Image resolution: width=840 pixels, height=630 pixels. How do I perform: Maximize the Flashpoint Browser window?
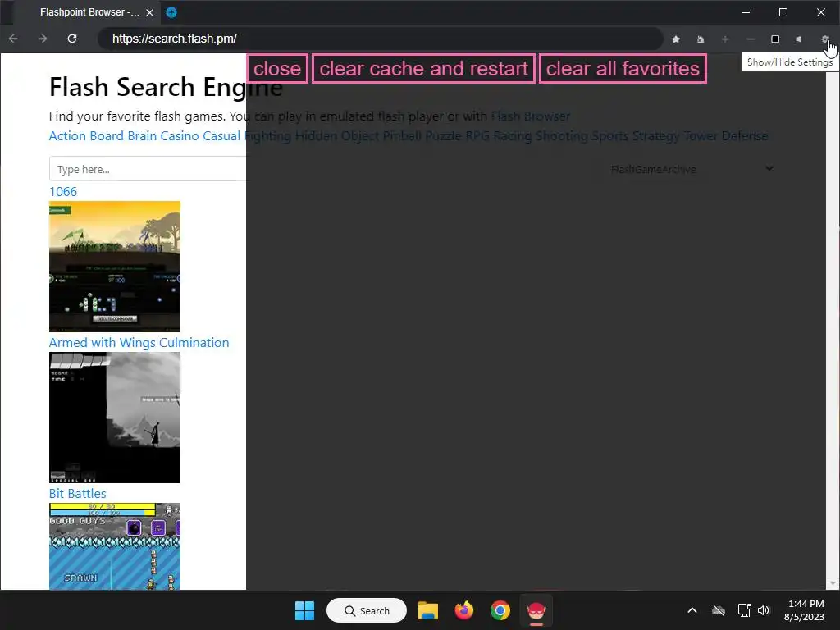tap(783, 12)
